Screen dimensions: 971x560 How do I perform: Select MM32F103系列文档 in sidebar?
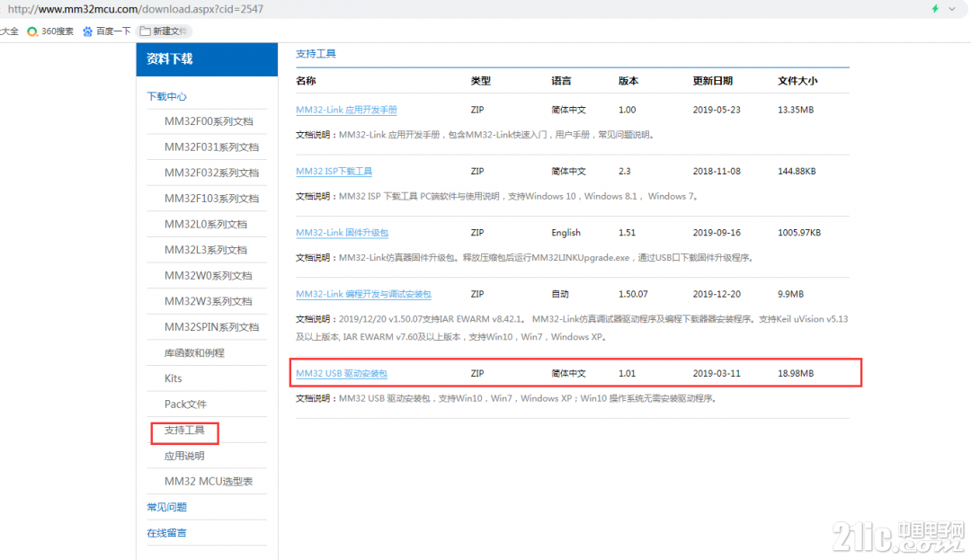(212, 199)
